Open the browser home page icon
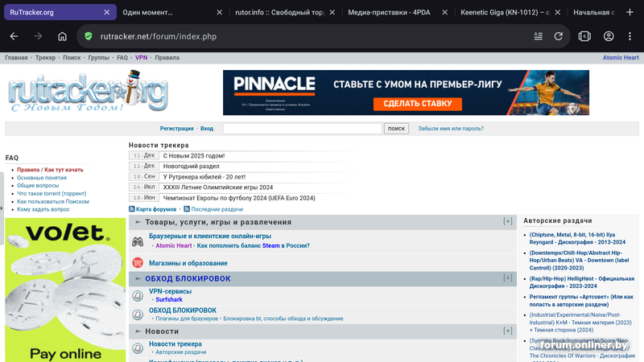Screen dimensions: 644x362 [62, 36]
